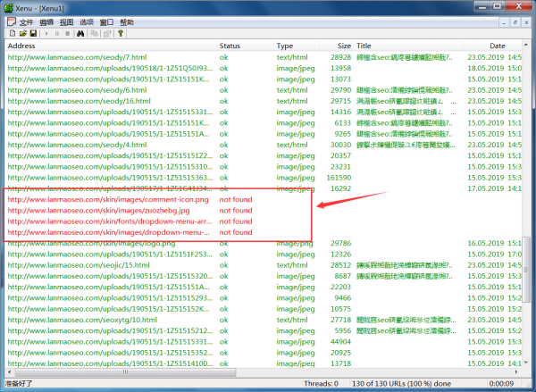
Task: Open the 选项 menu
Action: point(87,21)
